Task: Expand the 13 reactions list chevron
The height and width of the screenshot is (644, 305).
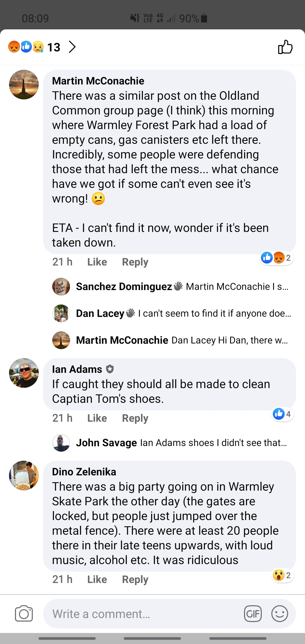Action: [x=72, y=47]
